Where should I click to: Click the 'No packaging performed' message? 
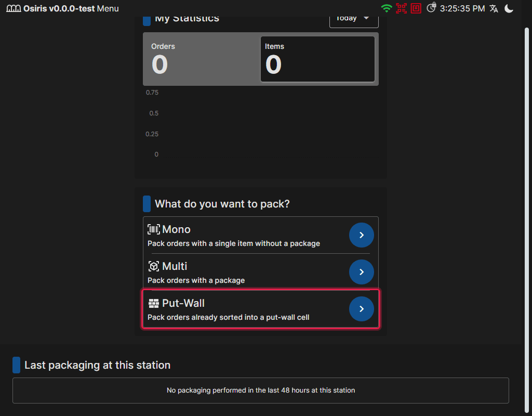(x=261, y=391)
